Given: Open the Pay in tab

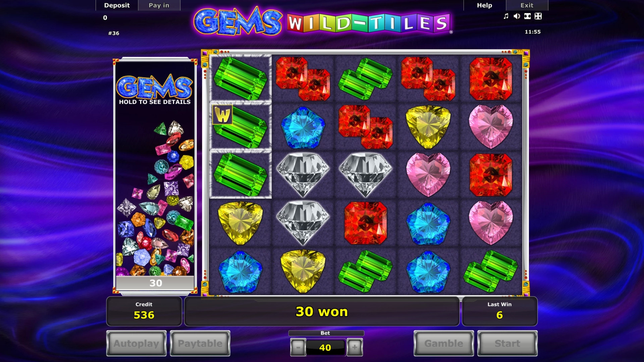Looking at the screenshot, I should point(159,5).
